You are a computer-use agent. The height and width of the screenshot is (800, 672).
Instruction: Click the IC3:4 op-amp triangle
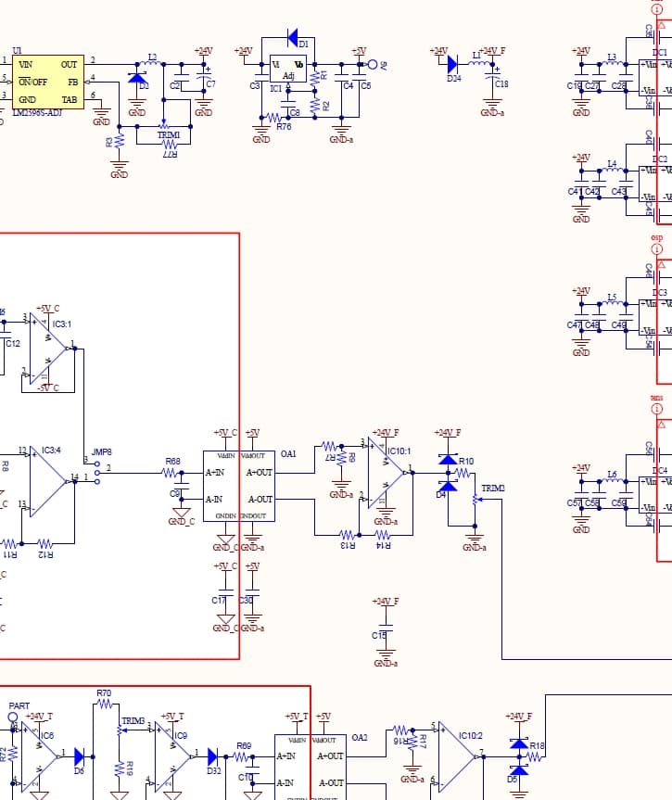(46, 481)
